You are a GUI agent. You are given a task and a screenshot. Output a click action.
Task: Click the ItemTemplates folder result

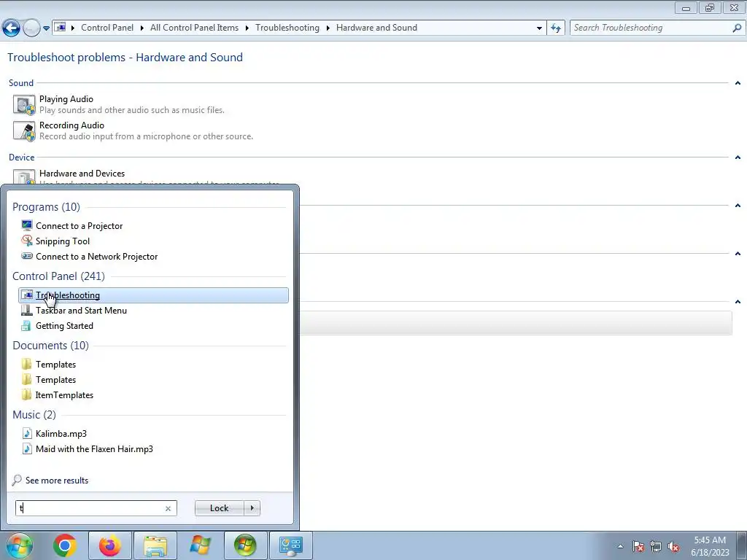pyautogui.click(x=64, y=394)
